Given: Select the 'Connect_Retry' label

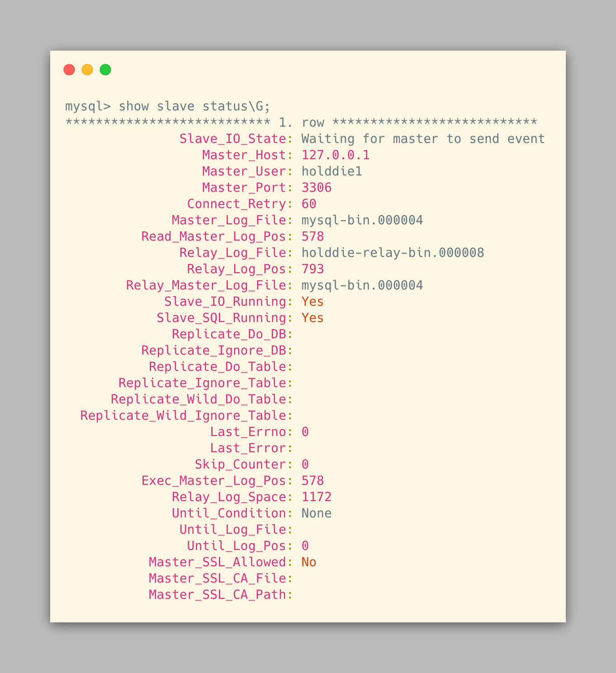Looking at the screenshot, I should [x=237, y=204].
